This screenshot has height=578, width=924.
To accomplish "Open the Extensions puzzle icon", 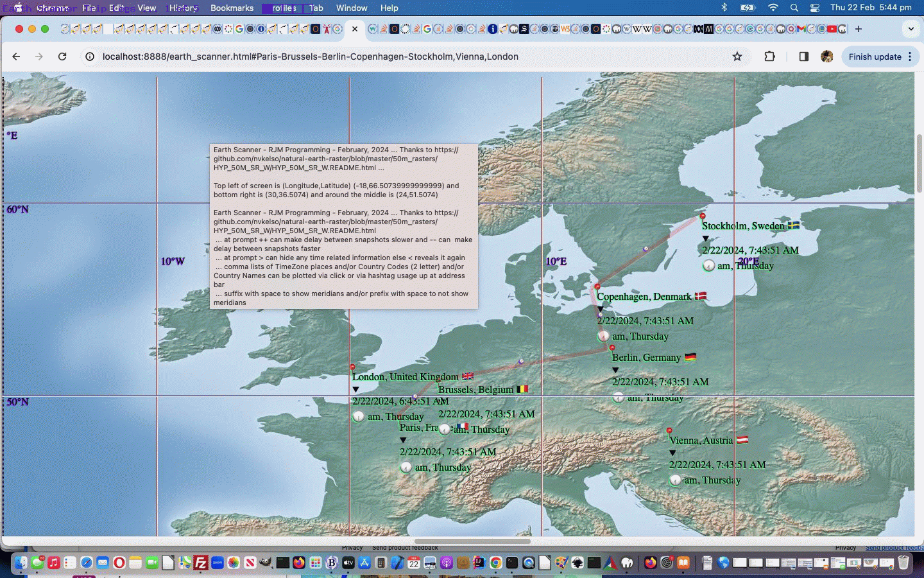I will (x=769, y=57).
